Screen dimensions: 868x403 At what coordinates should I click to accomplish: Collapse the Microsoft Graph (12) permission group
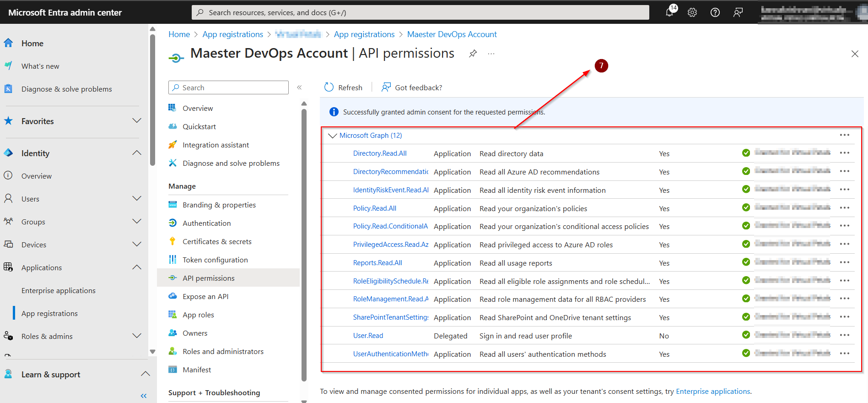tap(333, 136)
